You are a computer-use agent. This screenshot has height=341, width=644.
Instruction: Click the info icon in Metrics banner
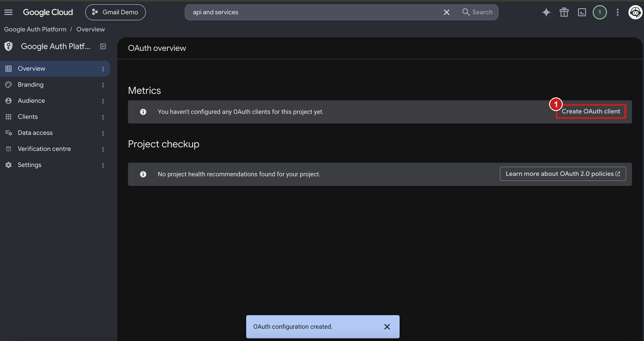tap(143, 112)
